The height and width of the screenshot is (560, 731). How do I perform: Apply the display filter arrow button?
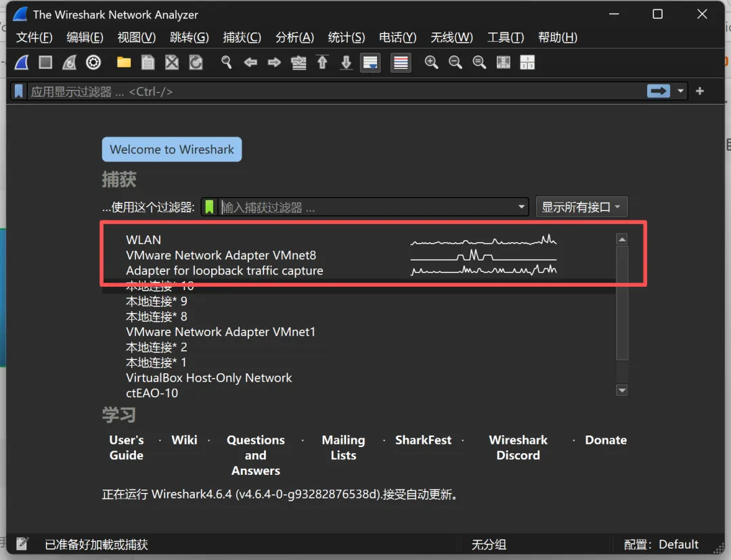click(659, 91)
